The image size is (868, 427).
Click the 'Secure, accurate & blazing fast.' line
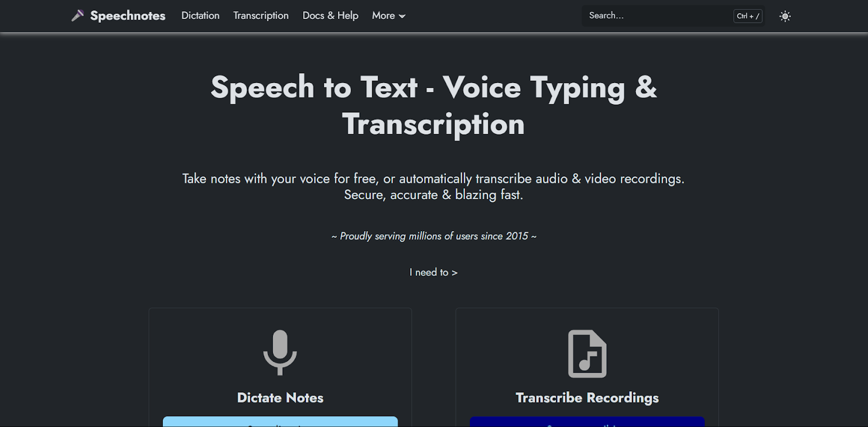[x=433, y=195]
